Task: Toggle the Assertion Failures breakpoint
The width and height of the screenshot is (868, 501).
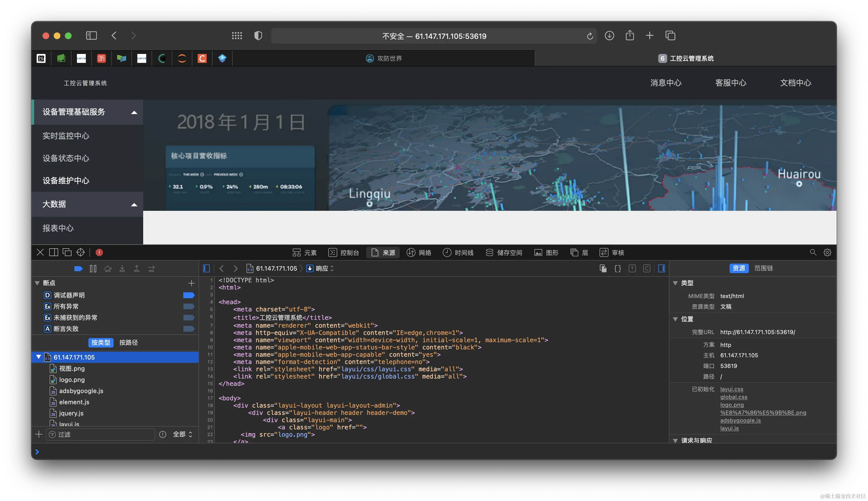Action: tap(189, 329)
